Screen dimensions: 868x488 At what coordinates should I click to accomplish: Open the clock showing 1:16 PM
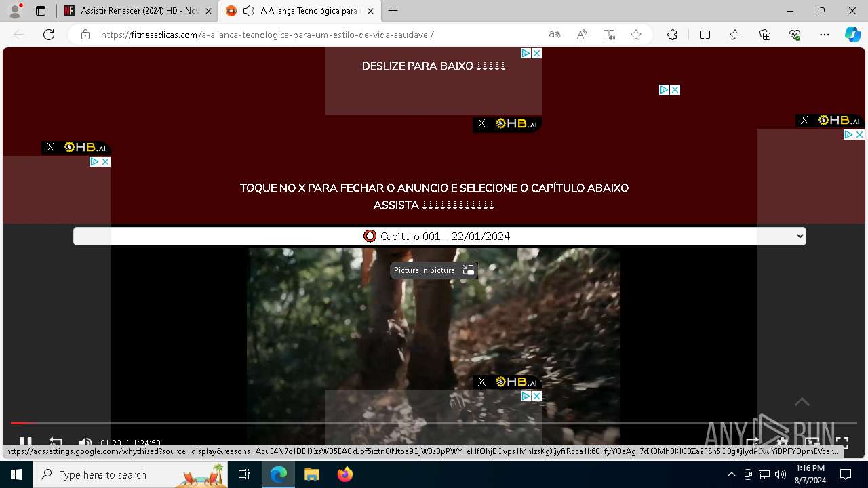tap(810, 474)
